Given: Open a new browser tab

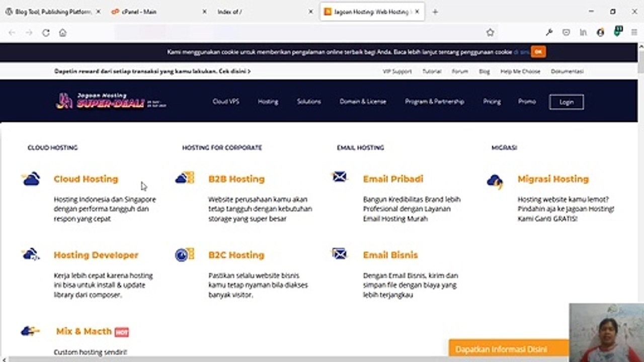Looking at the screenshot, I should pos(435,12).
